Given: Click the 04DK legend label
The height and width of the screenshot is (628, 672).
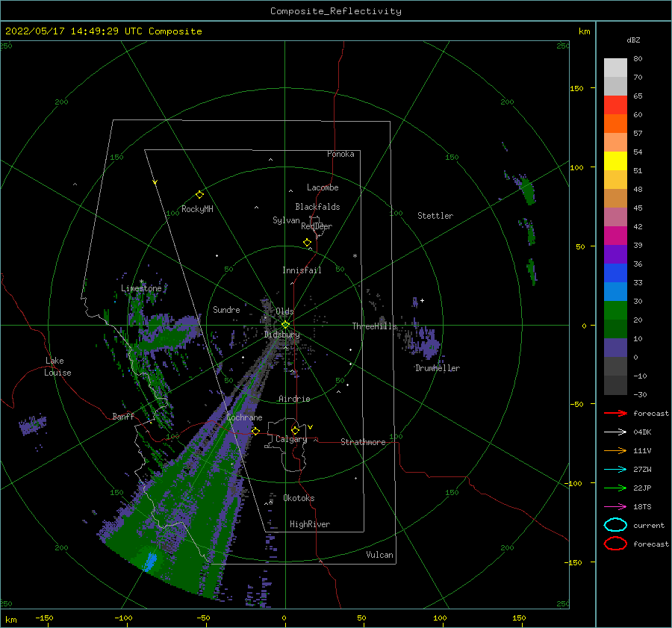Looking at the screenshot, I should (x=642, y=432).
